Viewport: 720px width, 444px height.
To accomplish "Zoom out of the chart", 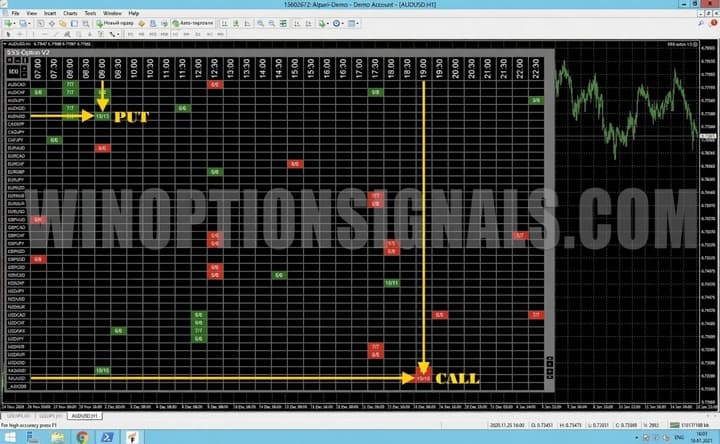I will click(x=272, y=23).
